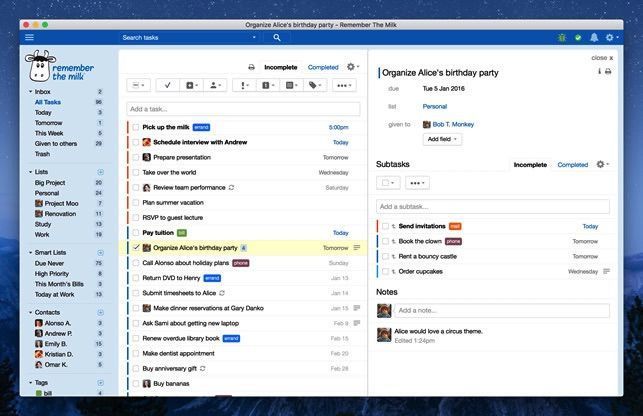The height and width of the screenshot is (416, 643).
Task: Focus the Add a task field
Action: pyautogui.click(x=243, y=109)
